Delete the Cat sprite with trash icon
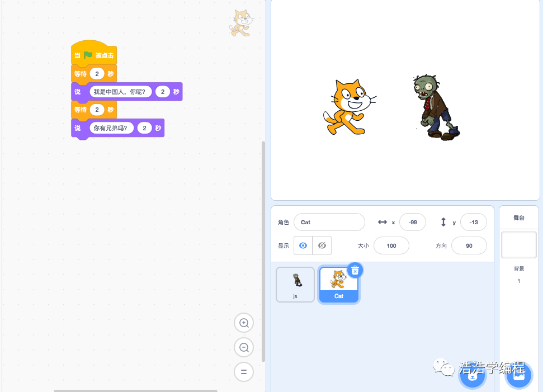Image resolution: width=543 pixels, height=392 pixels. click(355, 271)
